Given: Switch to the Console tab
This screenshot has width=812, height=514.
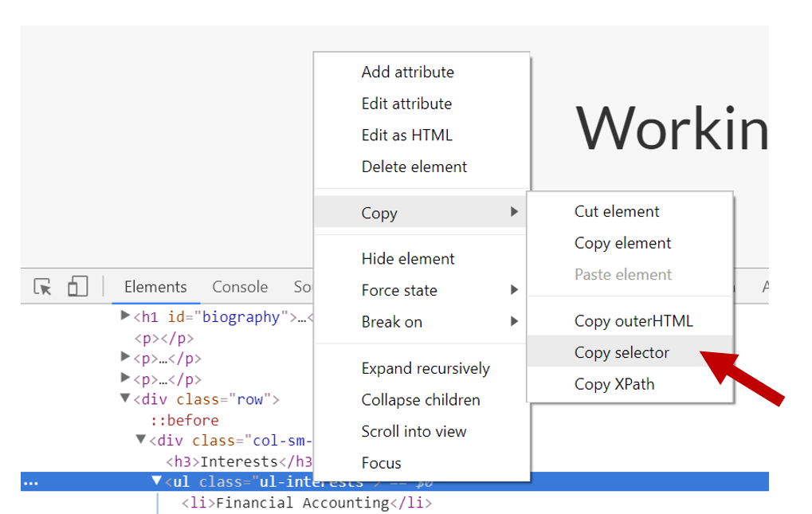Looking at the screenshot, I should coord(240,287).
